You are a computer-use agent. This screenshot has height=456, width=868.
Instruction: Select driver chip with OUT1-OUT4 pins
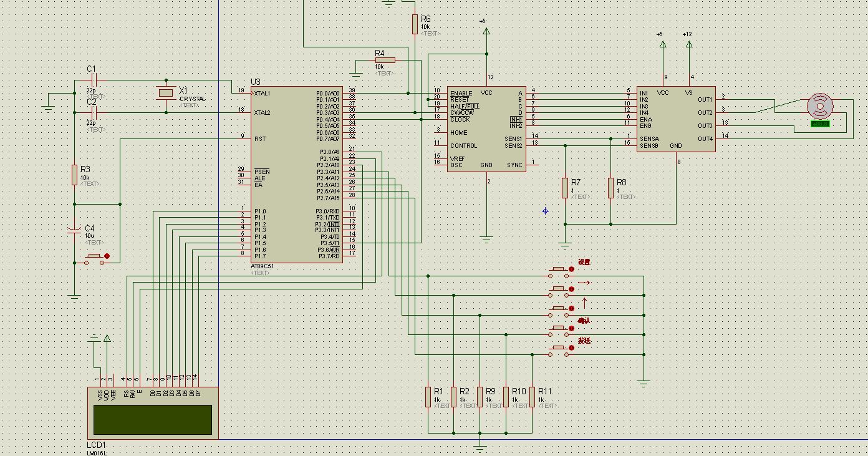click(x=675, y=119)
